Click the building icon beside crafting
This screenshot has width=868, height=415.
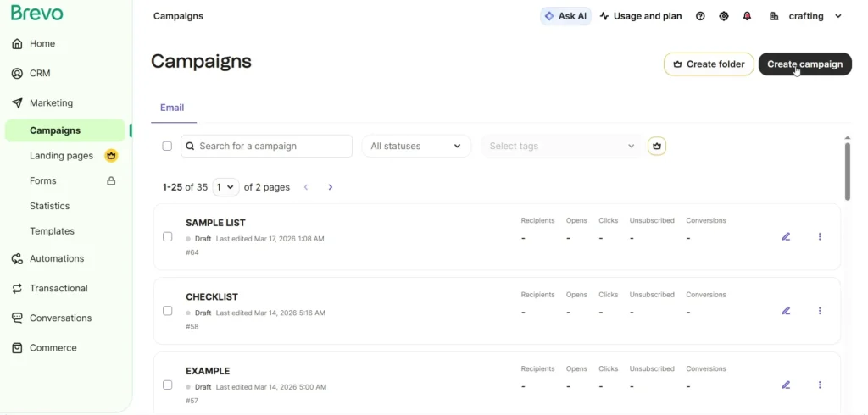pyautogui.click(x=774, y=16)
